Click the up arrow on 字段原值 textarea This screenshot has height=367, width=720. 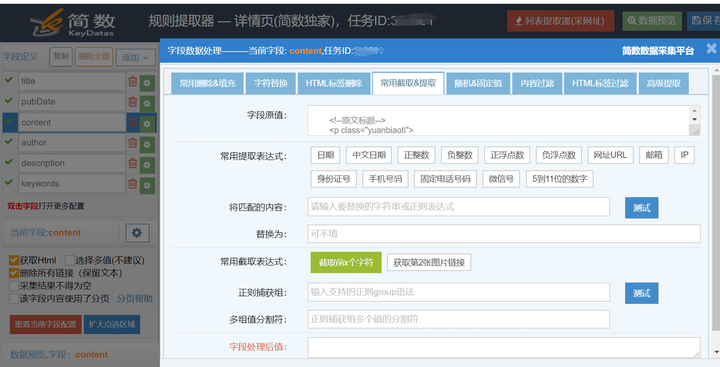(x=694, y=111)
